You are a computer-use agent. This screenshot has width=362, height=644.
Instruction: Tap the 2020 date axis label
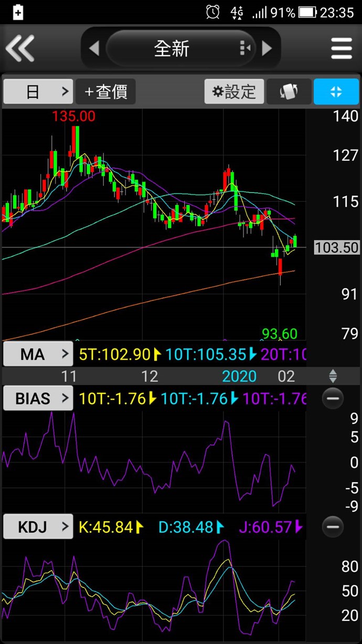(239, 376)
